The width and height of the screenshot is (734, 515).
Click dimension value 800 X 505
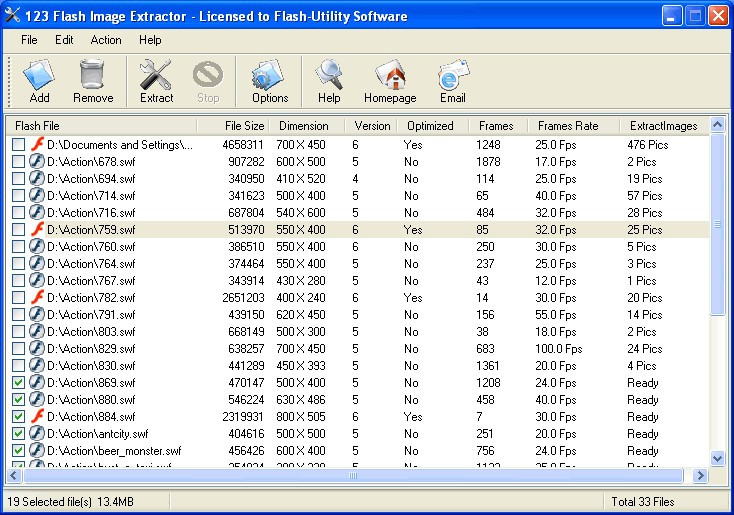coord(301,417)
